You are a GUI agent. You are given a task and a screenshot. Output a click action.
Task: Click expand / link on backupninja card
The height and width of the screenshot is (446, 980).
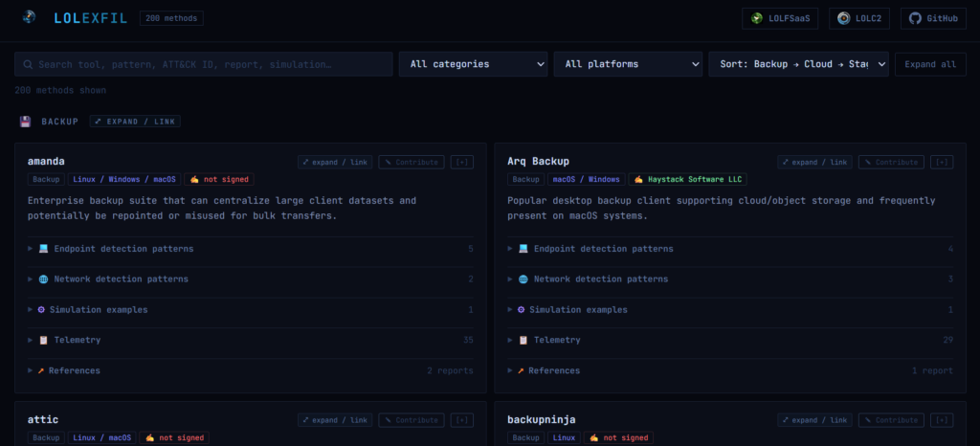coord(815,420)
